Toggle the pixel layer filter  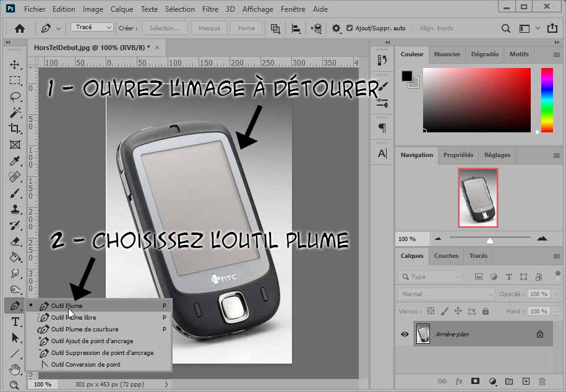(x=479, y=277)
